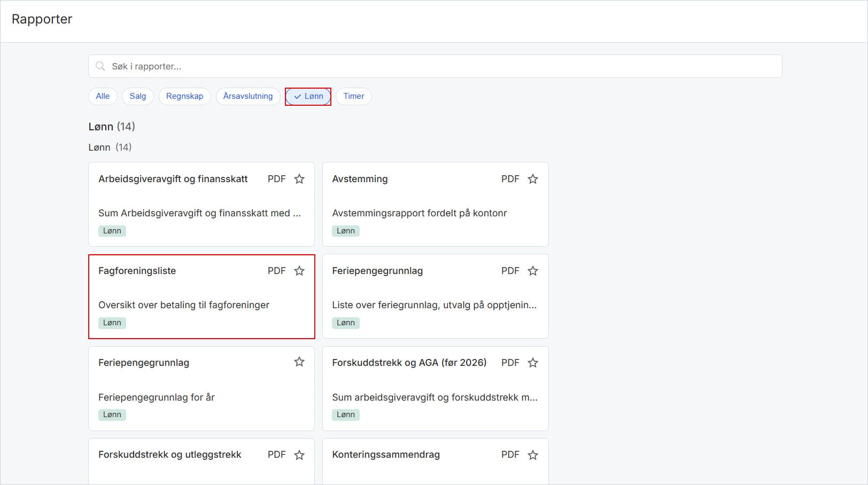Favorite Forskuddstrekk og AGA (før 2026)

[533, 363]
